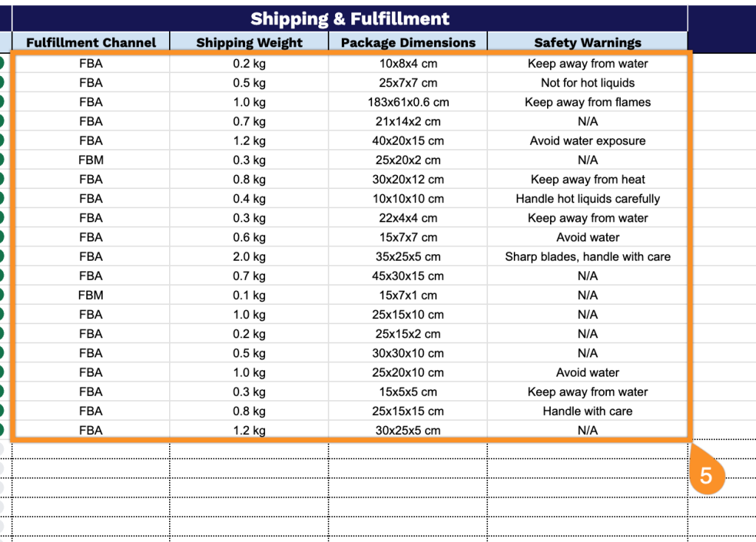Click the 45x30x15 cm dimensions cell

[408, 276]
